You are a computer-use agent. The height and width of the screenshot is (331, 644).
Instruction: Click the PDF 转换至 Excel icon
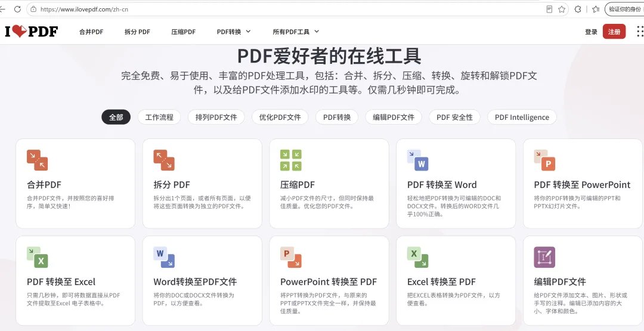[x=38, y=257]
